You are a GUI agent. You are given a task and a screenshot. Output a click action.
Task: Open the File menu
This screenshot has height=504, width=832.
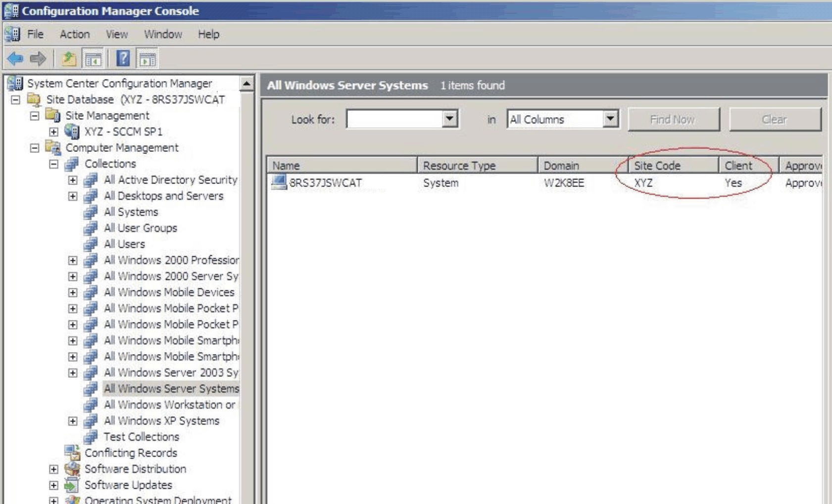35,34
